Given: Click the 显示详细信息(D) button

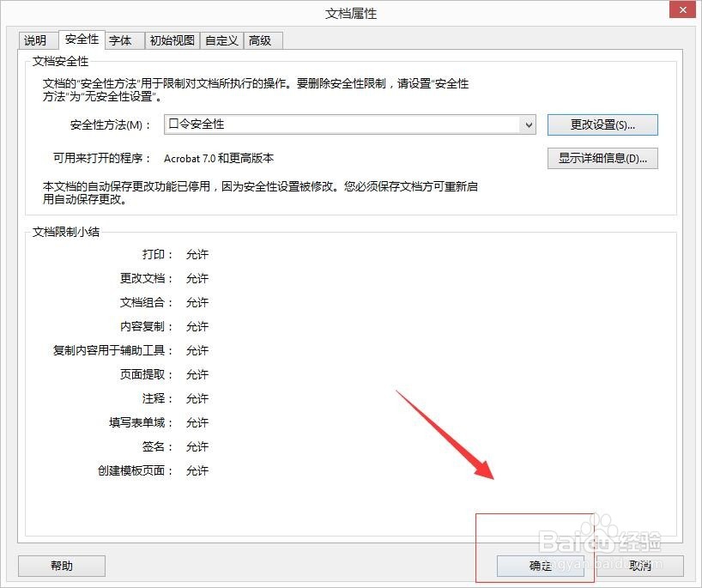Looking at the screenshot, I should (602, 158).
